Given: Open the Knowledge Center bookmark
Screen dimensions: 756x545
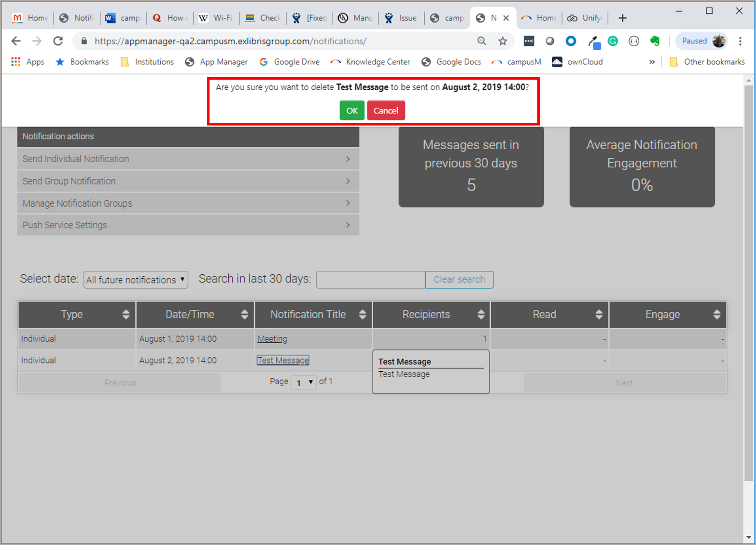Looking at the screenshot, I should click(x=370, y=62).
